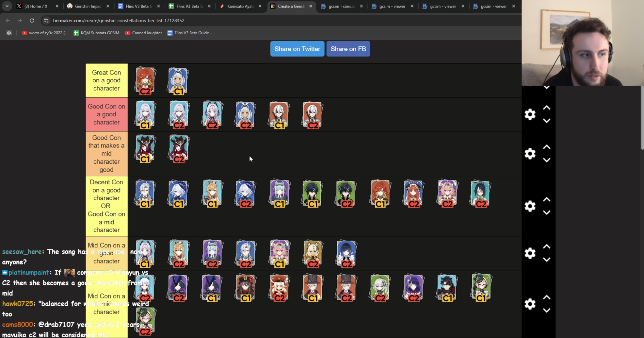Move the "Decent Con" row up
644x338 pixels.
coord(547,200)
